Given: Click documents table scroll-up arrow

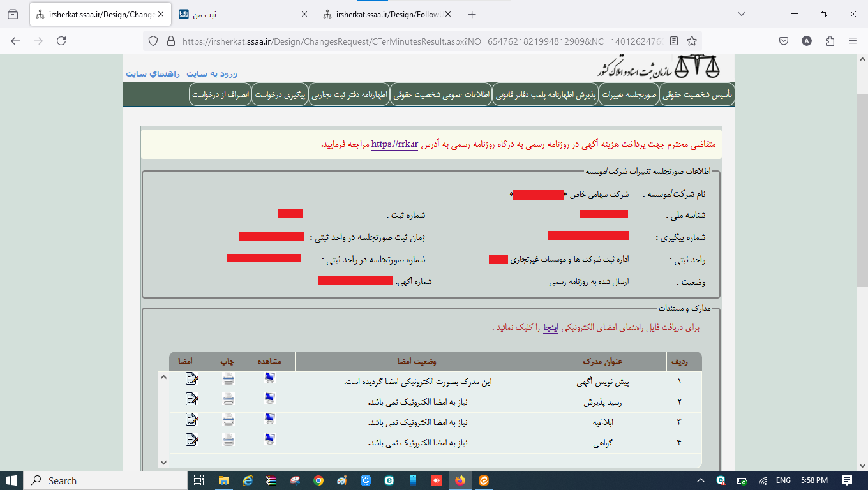Looking at the screenshot, I should pyautogui.click(x=163, y=378).
